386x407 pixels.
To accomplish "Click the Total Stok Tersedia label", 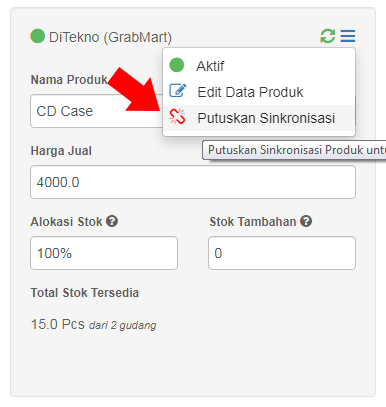I will click(85, 293).
